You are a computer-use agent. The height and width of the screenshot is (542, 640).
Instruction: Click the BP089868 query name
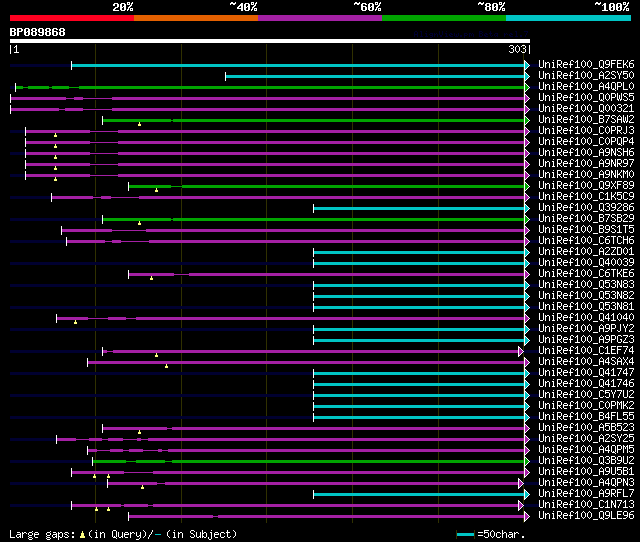[x=38, y=32]
